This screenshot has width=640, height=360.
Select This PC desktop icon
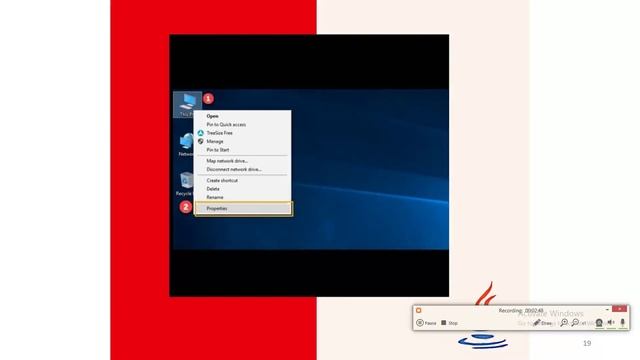click(187, 105)
